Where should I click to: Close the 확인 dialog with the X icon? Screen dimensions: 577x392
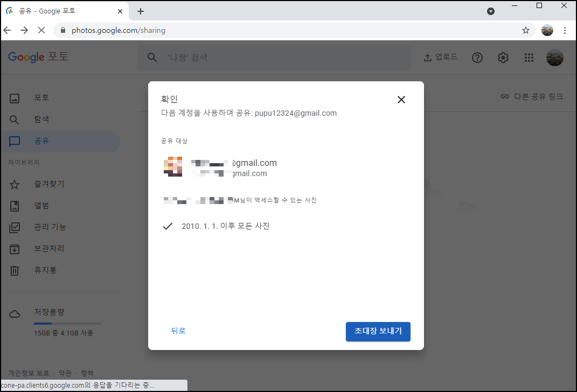401,100
